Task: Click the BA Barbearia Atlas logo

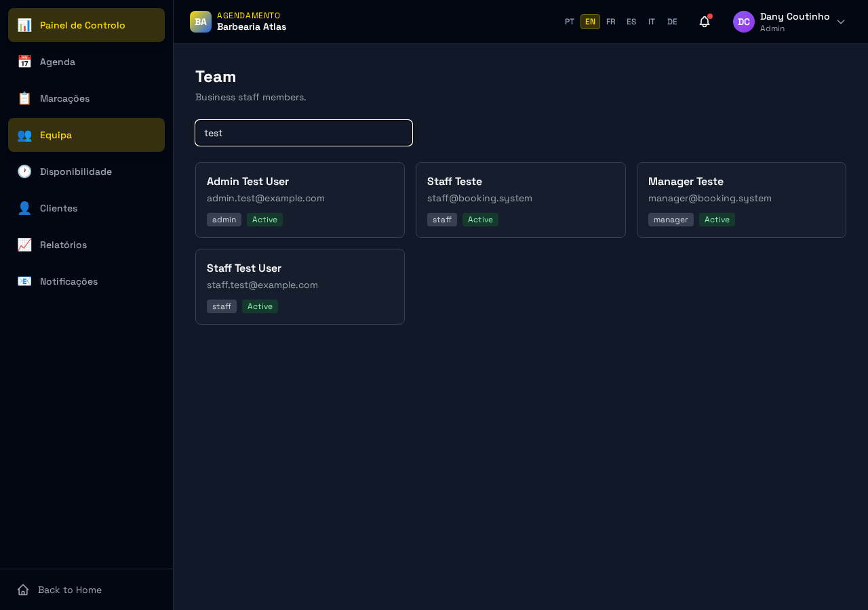Action: click(x=201, y=22)
